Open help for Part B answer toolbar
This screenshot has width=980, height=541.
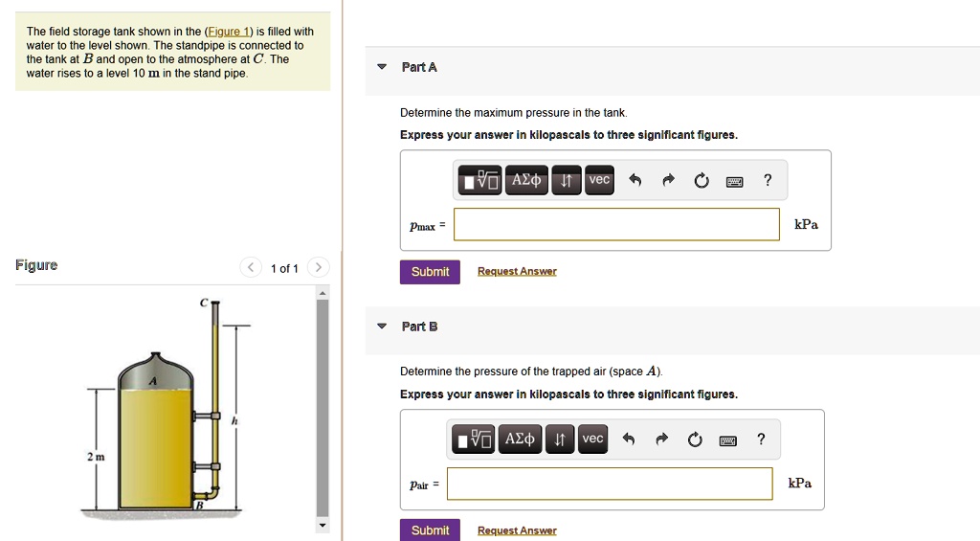761,440
